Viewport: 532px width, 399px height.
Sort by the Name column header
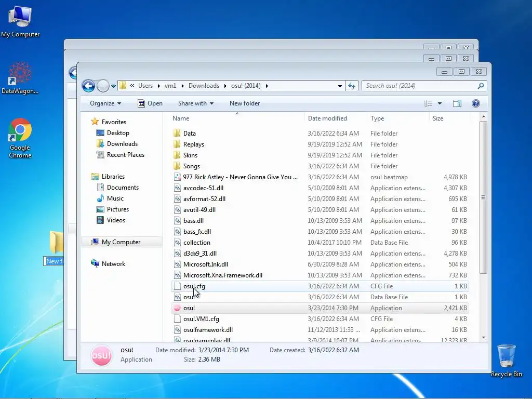(x=180, y=118)
